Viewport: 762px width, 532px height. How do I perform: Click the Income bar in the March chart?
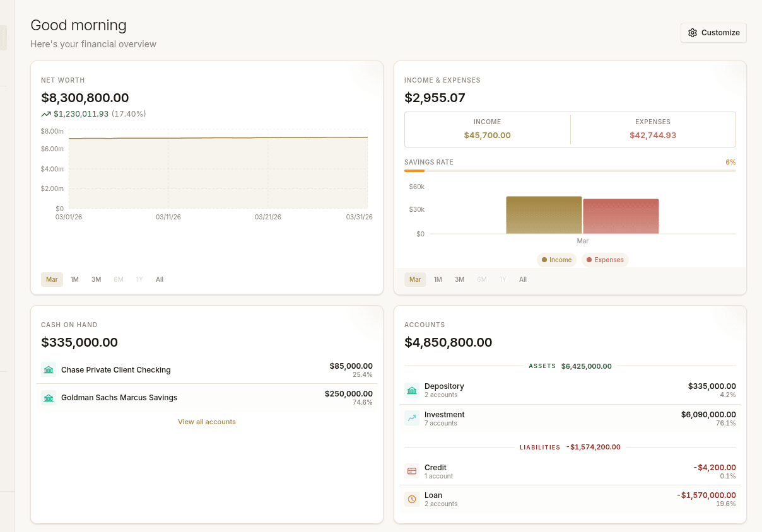pos(544,214)
